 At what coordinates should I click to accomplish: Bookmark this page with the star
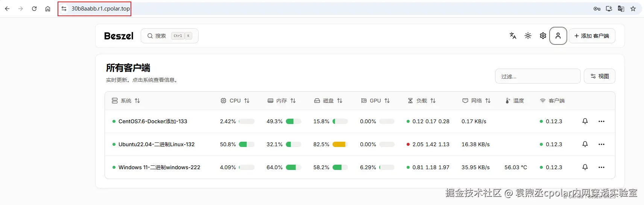pyautogui.click(x=633, y=9)
